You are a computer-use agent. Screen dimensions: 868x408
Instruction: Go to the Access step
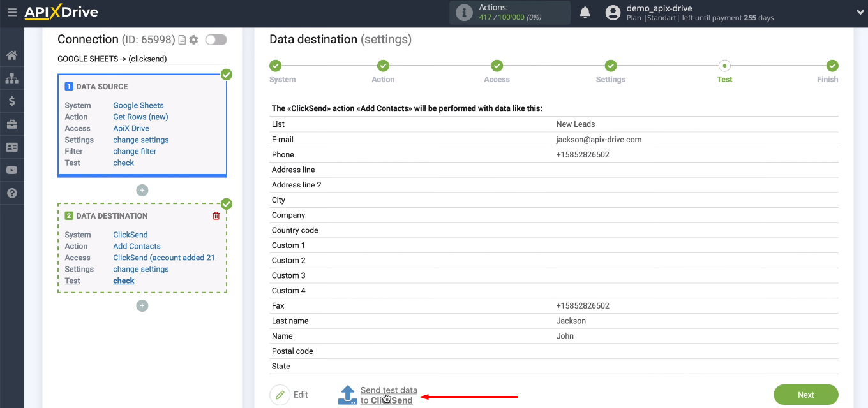point(497,66)
